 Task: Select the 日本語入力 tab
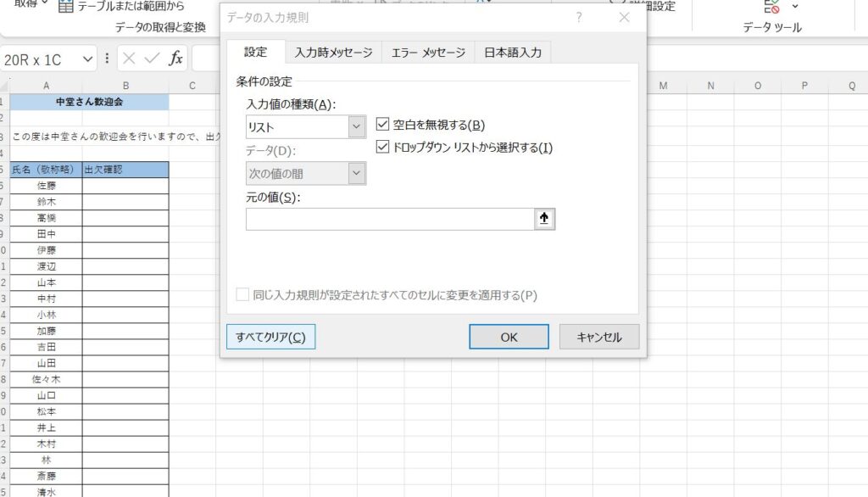(512, 53)
